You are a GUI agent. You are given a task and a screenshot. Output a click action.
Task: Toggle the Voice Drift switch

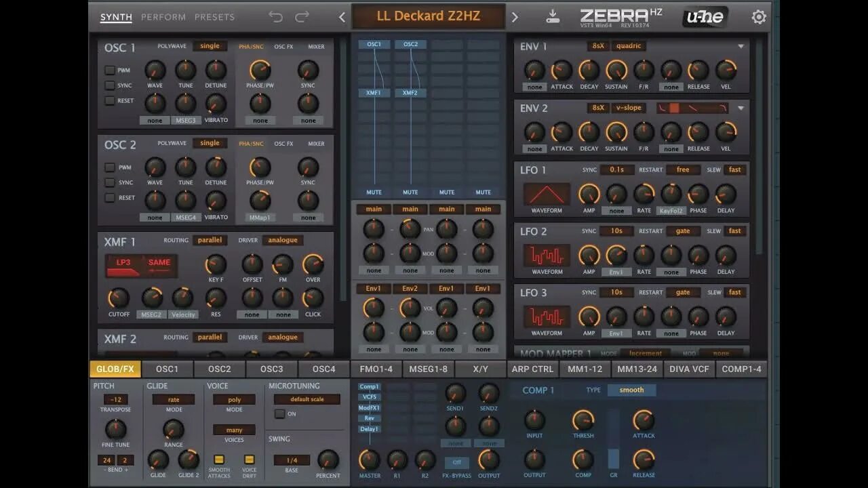[249, 459]
